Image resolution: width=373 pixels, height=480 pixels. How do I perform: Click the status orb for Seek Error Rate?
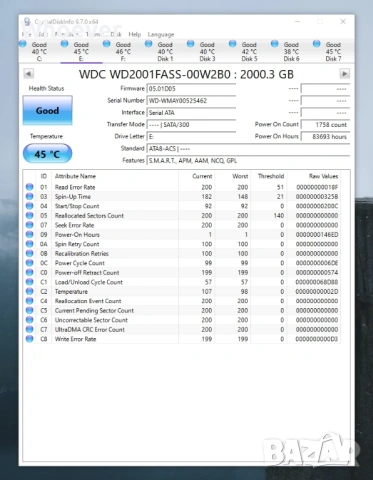[30, 225]
